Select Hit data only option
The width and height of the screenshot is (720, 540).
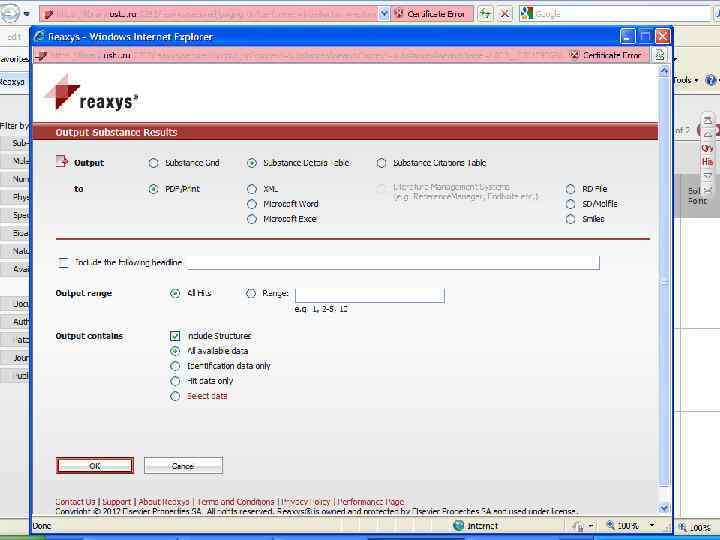point(175,381)
